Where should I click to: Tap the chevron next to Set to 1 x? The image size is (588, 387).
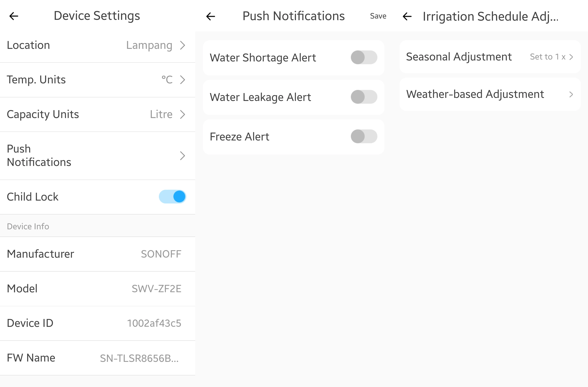pyautogui.click(x=571, y=57)
